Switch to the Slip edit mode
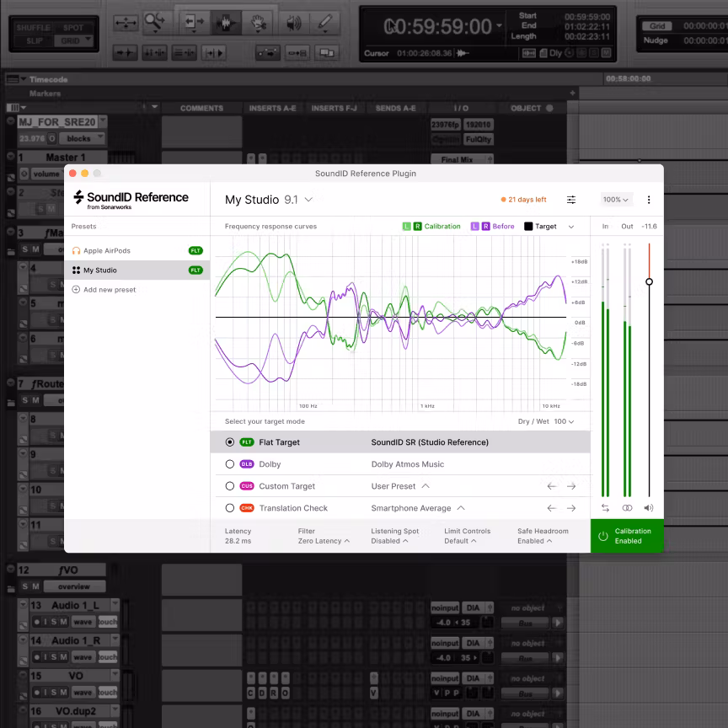Screen dimensions: 728x728 (34, 40)
